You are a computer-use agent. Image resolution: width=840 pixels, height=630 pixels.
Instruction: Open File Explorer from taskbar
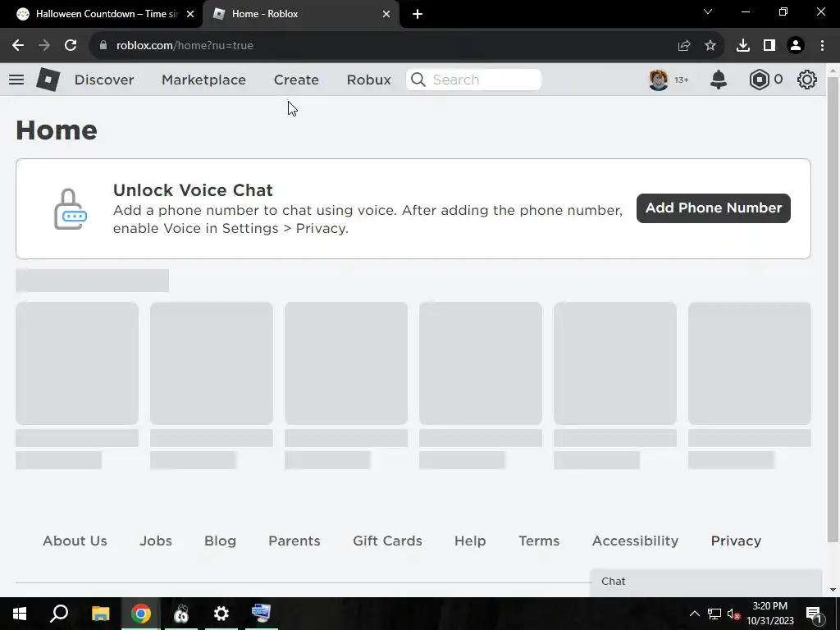click(100, 614)
